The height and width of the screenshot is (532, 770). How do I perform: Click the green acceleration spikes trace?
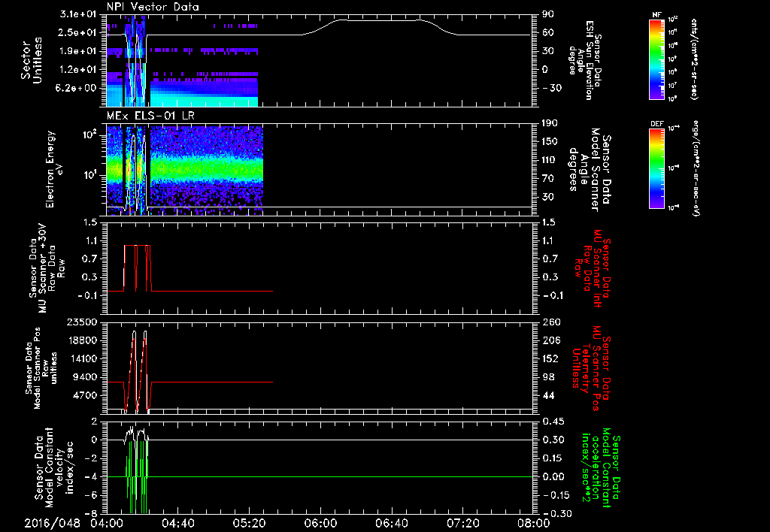(137, 476)
